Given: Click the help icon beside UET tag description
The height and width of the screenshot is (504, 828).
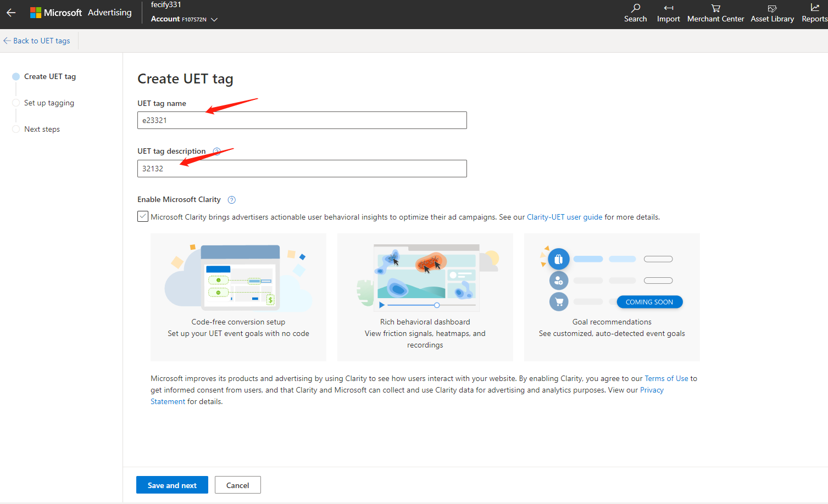Looking at the screenshot, I should click(x=216, y=152).
